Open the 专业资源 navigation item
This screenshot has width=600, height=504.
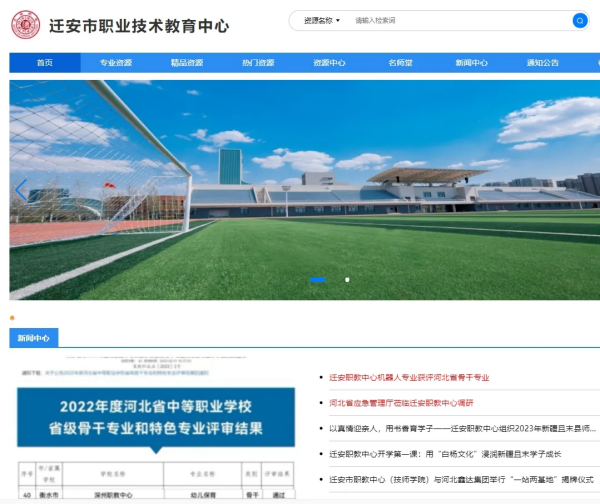pyautogui.click(x=115, y=63)
